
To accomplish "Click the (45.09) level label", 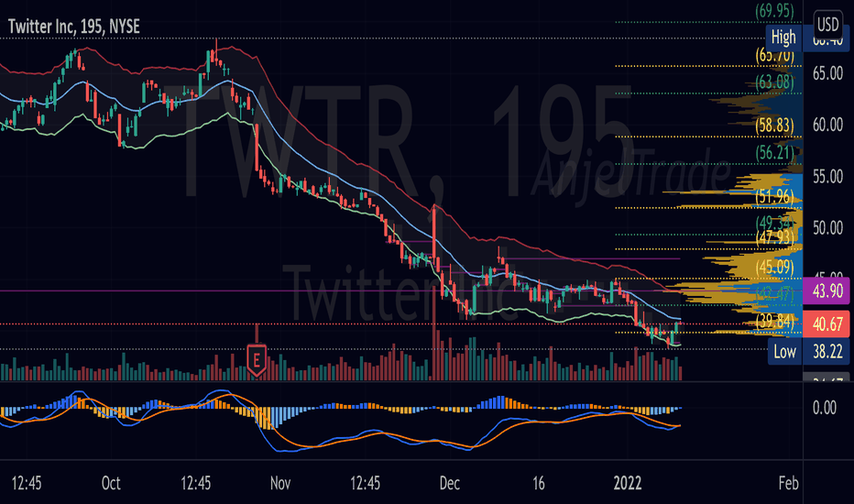I will 774,267.
